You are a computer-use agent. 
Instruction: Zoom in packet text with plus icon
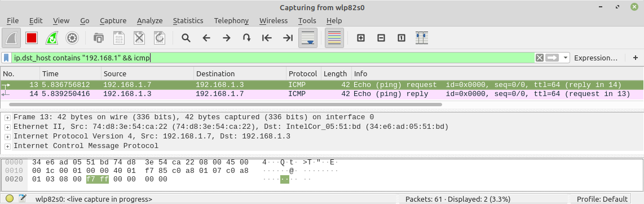pyautogui.click(x=360, y=38)
